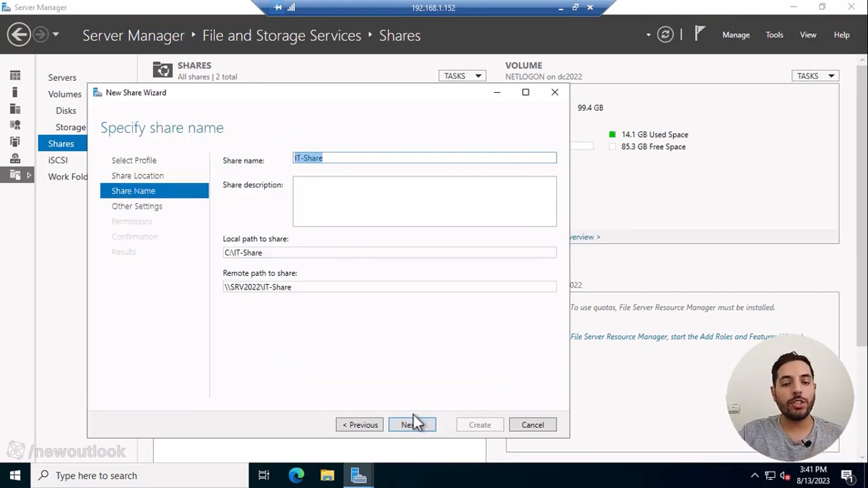The height and width of the screenshot is (488, 868).
Task: Refresh Server Manager with the circular arrows icon
Action: [x=665, y=34]
